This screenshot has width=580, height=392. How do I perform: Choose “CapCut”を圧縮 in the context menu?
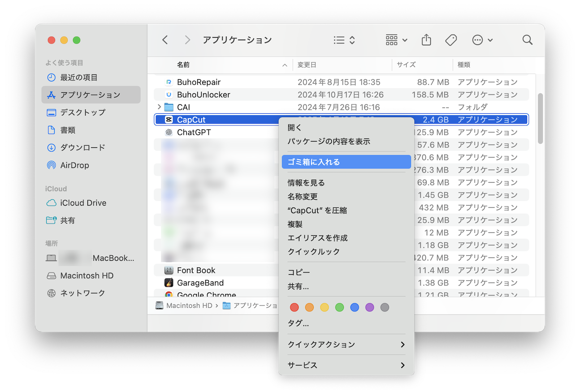click(x=346, y=211)
